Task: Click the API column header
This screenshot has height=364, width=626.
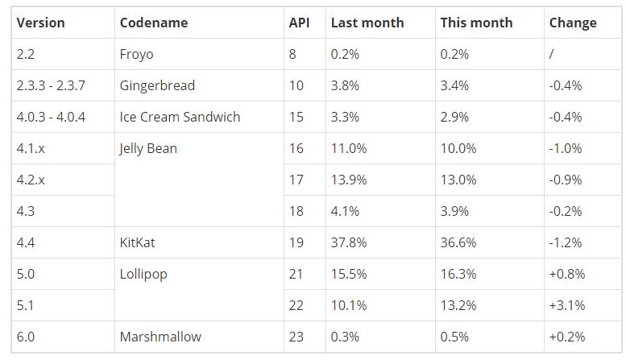Action: coord(299,23)
